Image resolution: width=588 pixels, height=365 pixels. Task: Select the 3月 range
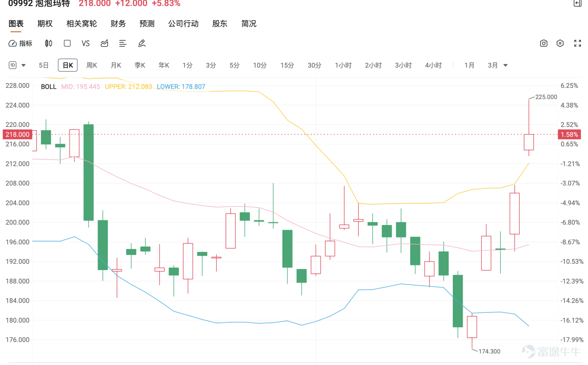(493, 65)
